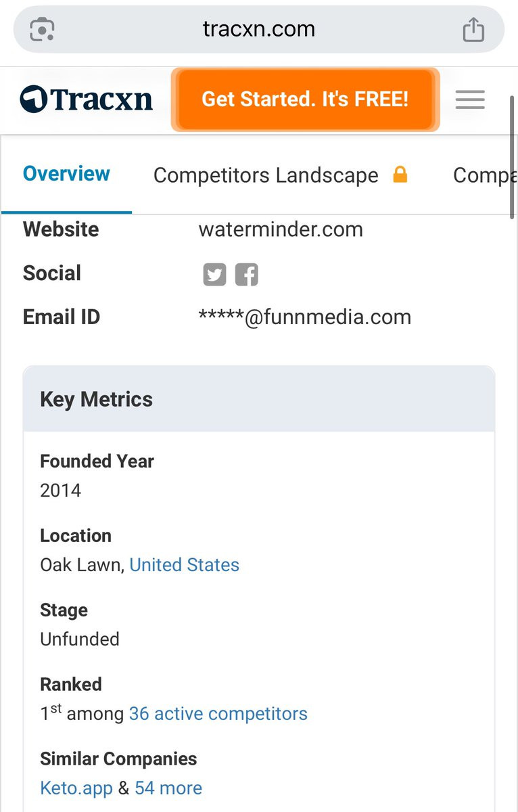Click the Get Started. It's FREE! button
This screenshot has width=518, height=812.
click(305, 99)
